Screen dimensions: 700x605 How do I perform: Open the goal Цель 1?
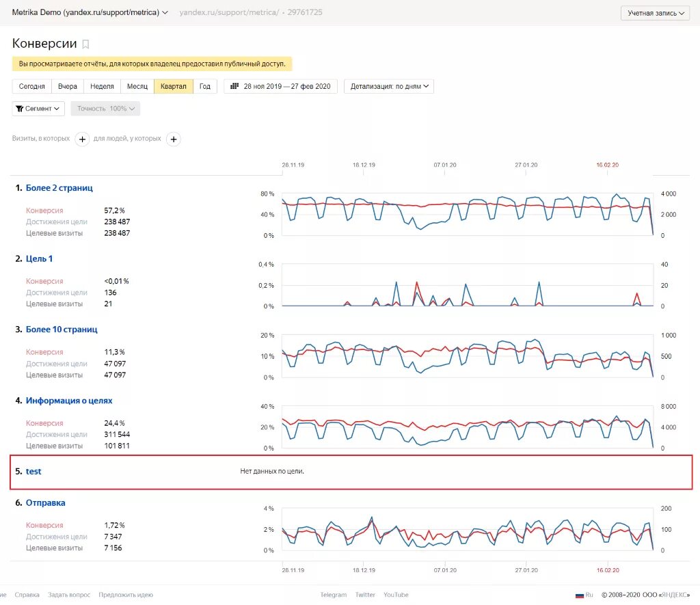pos(39,258)
